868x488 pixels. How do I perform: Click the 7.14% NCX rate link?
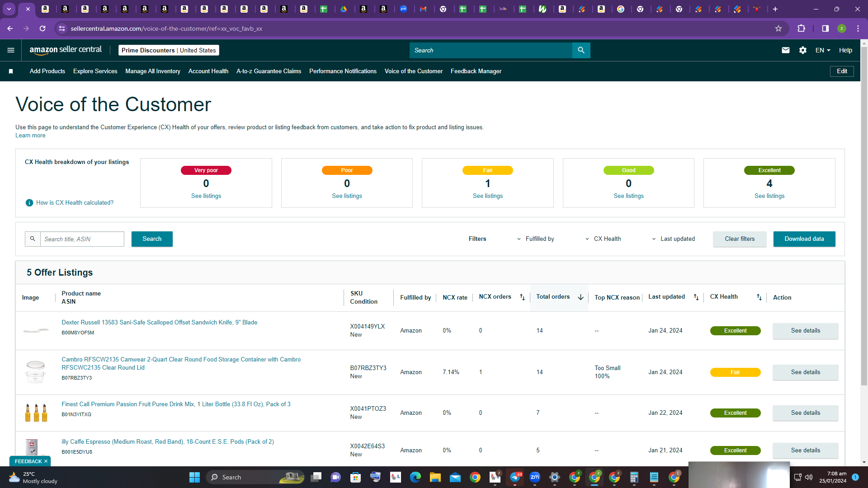coord(451,372)
